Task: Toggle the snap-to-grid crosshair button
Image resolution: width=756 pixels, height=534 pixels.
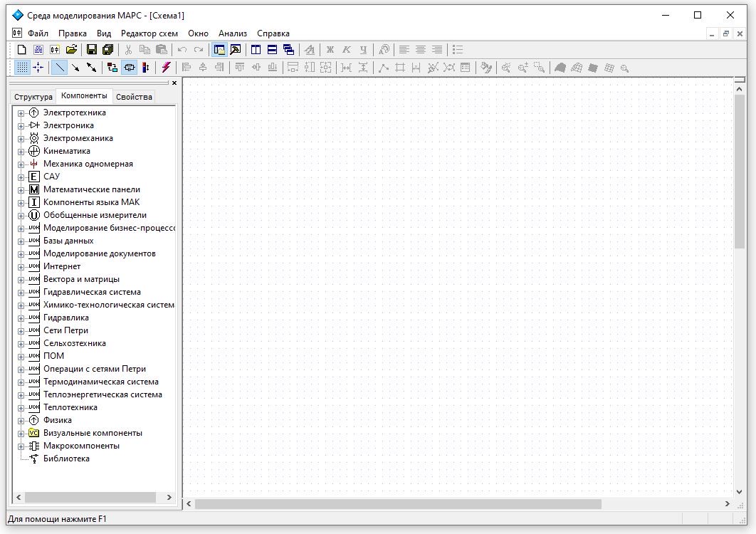Action: tap(38, 68)
